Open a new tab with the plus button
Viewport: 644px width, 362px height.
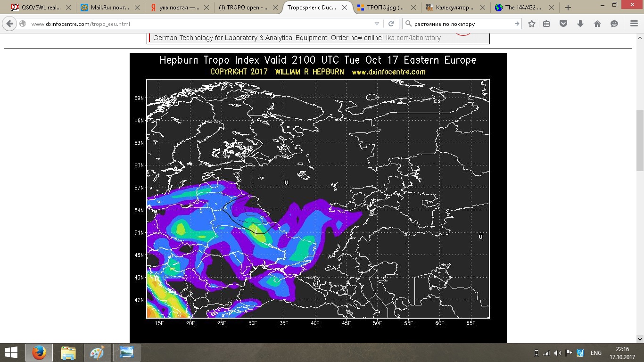coord(568,8)
